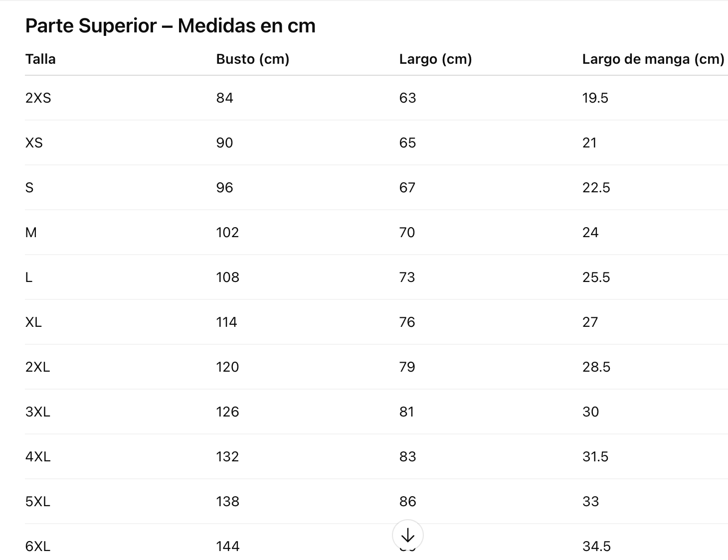Click the Talla column header

(x=40, y=59)
